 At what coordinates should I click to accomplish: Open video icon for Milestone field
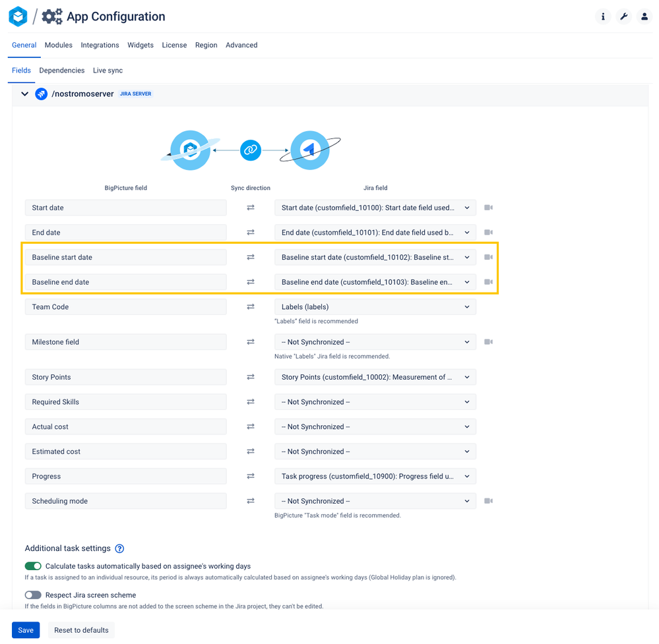click(x=488, y=342)
